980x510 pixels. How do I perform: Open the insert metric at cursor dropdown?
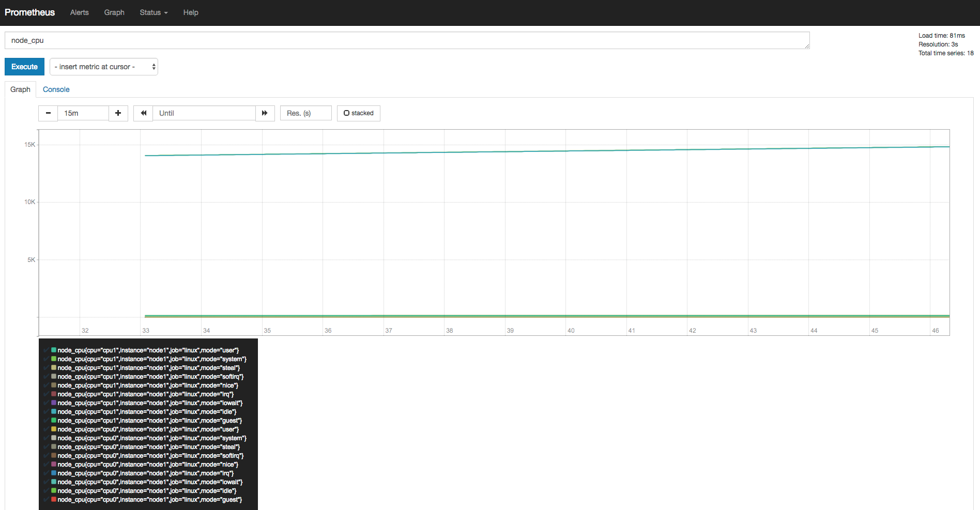coord(104,67)
